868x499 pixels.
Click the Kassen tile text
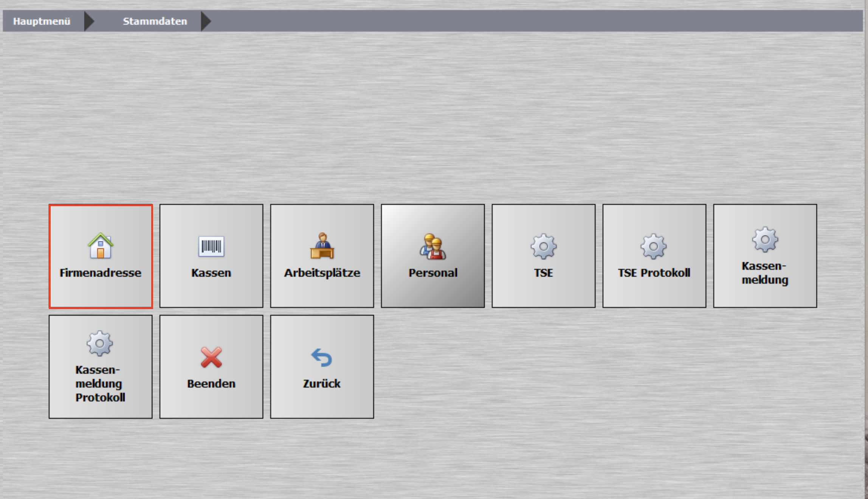(211, 273)
